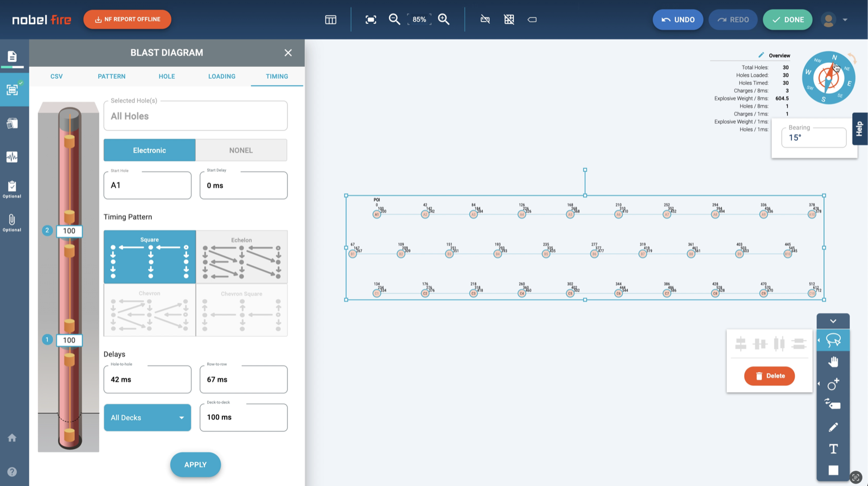Choose Square timing pattern
The height and width of the screenshot is (486, 868).
click(150, 257)
